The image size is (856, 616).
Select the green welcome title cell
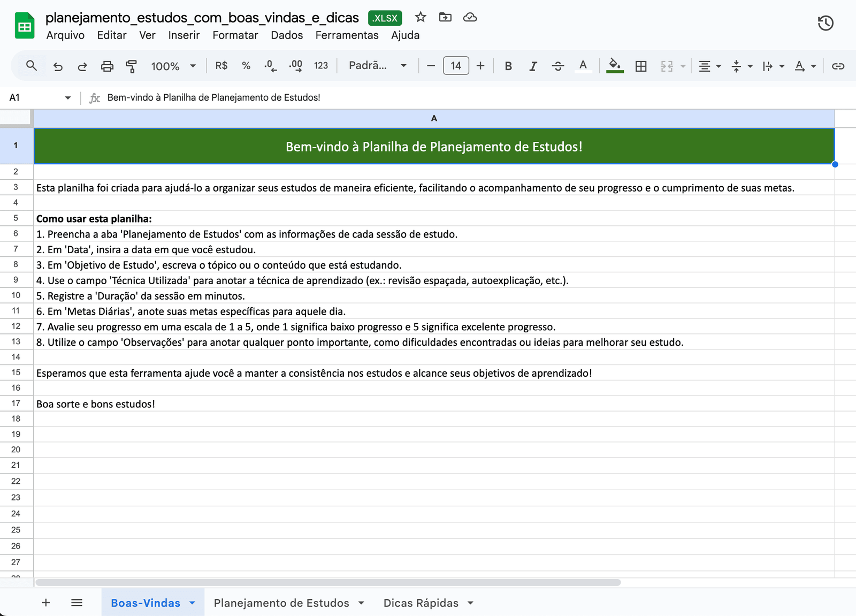pos(434,146)
